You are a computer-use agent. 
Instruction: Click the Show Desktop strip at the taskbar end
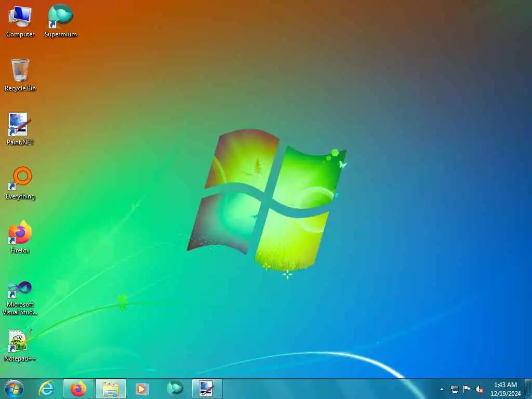(528, 389)
